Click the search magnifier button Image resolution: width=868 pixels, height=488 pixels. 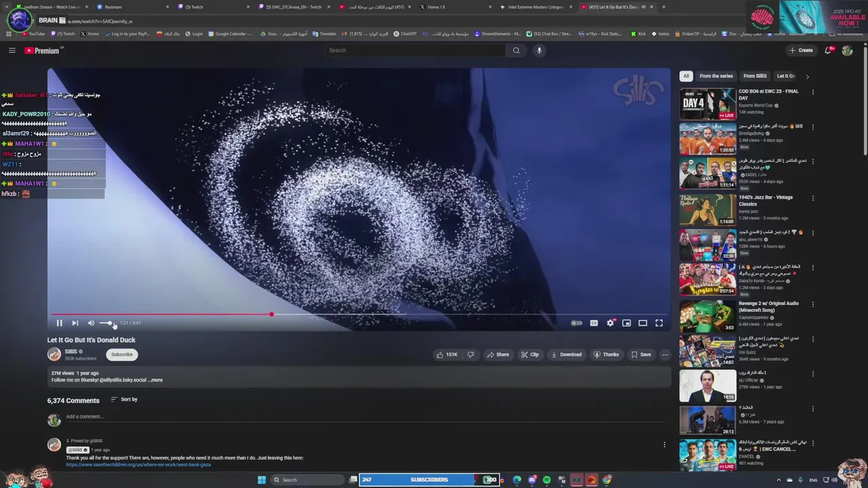coord(516,50)
